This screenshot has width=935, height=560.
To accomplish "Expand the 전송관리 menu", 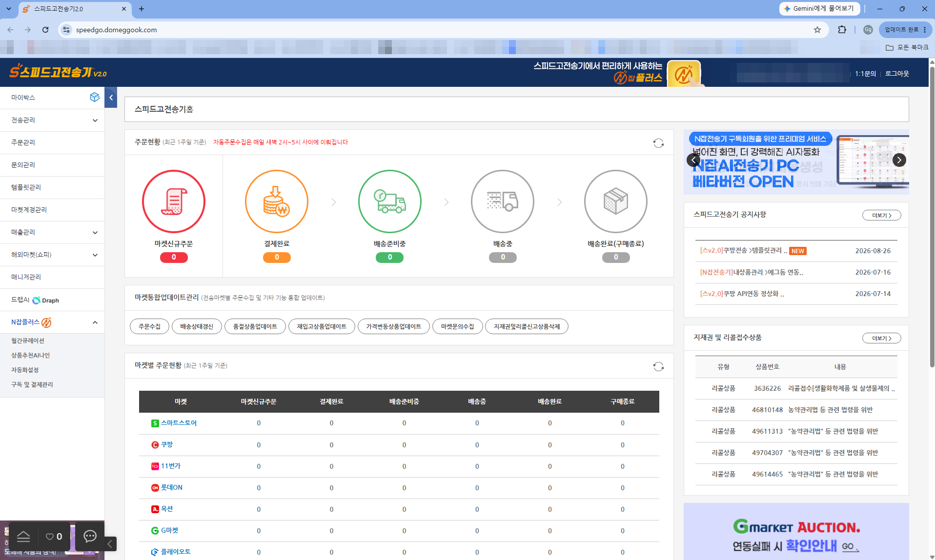I will [95, 120].
